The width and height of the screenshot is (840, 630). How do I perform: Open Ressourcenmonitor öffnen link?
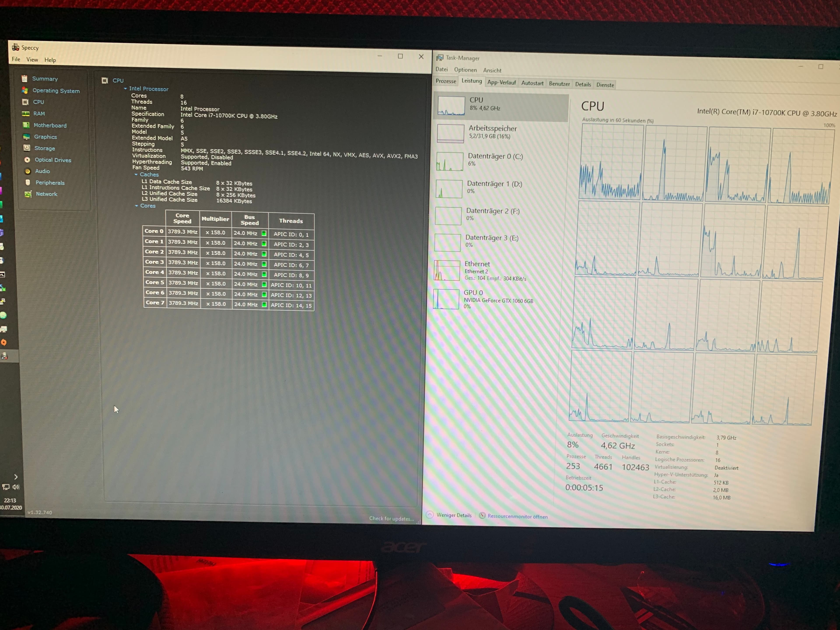tap(518, 516)
